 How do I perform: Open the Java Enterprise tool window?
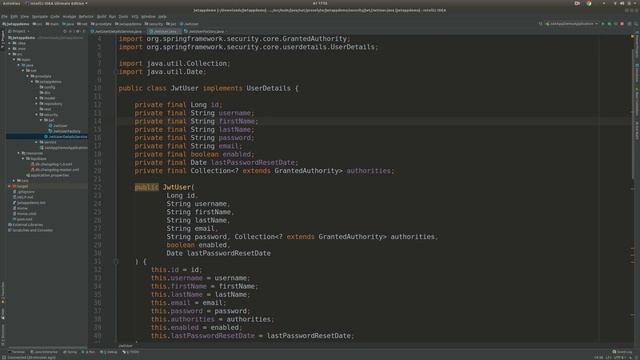[44, 352]
